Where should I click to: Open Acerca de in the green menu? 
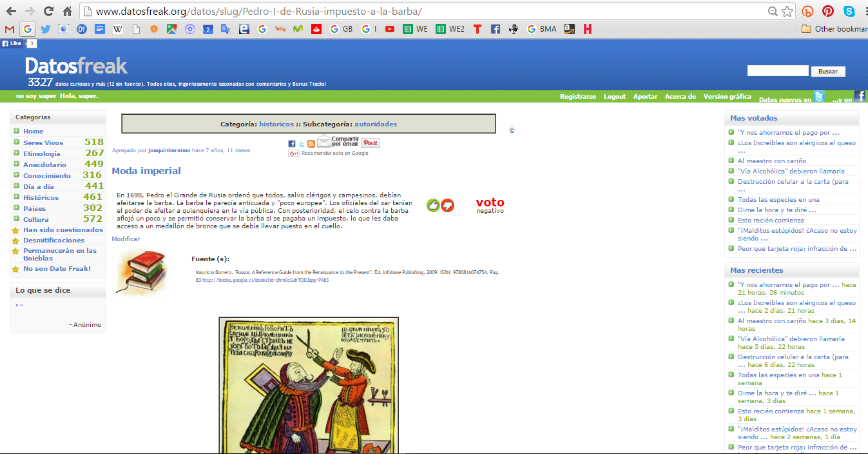[680, 97]
